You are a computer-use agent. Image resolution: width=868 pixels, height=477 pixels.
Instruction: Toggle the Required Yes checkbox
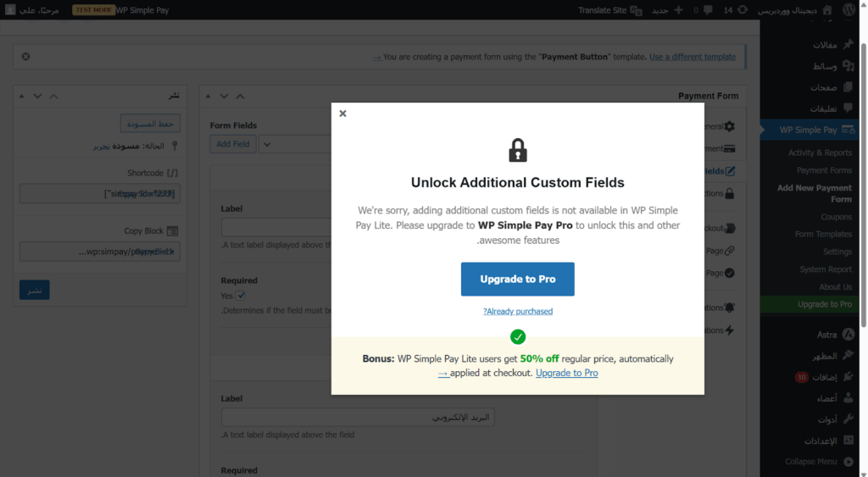pyautogui.click(x=241, y=296)
